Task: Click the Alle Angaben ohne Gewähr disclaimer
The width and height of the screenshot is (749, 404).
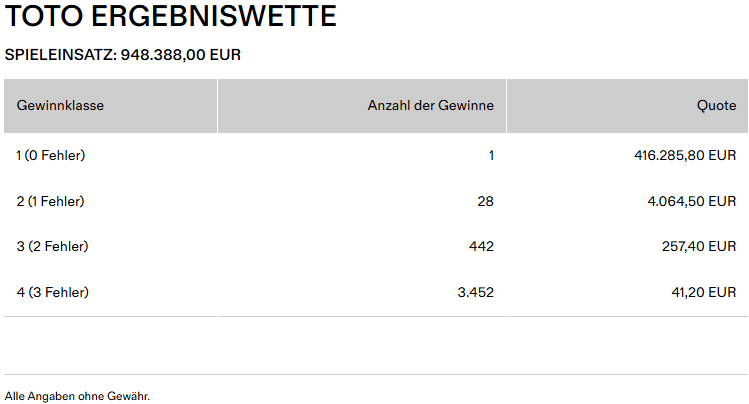Action: pyautogui.click(x=77, y=396)
